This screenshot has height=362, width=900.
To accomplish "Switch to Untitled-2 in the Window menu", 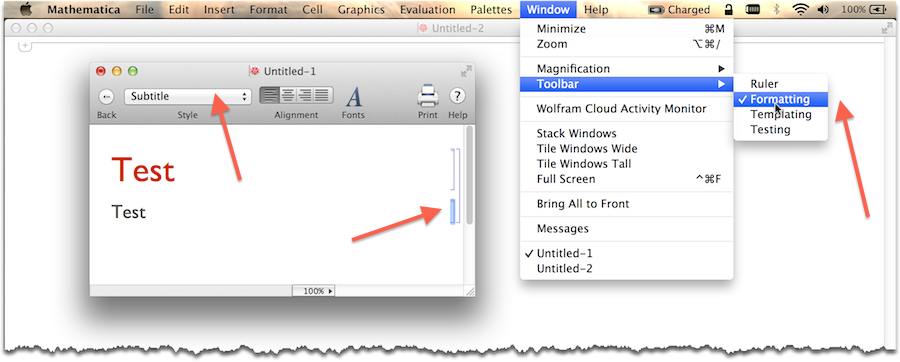I will click(x=627, y=268).
